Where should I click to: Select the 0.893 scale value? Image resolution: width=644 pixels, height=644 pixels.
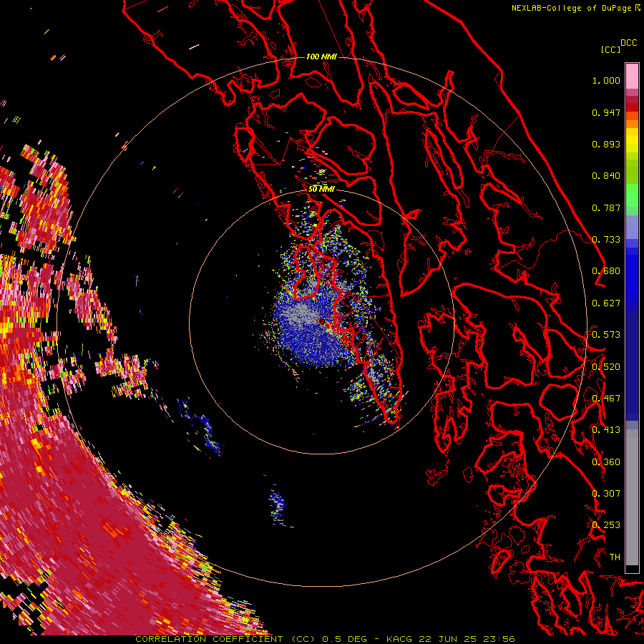(x=606, y=144)
